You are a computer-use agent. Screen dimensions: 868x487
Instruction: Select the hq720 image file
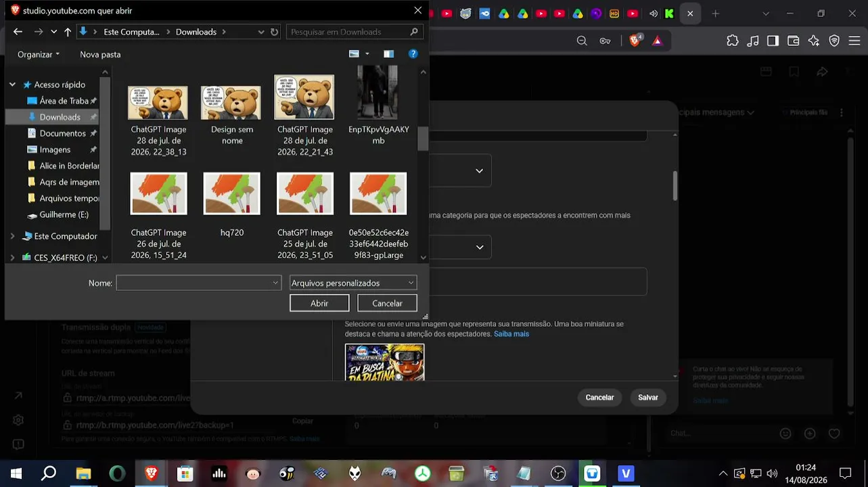click(231, 206)
